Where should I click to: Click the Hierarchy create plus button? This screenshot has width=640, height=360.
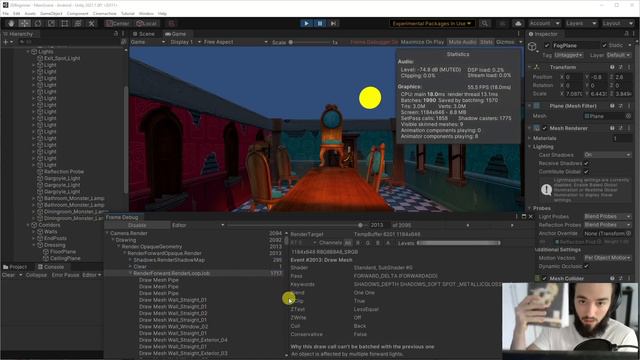6,42
